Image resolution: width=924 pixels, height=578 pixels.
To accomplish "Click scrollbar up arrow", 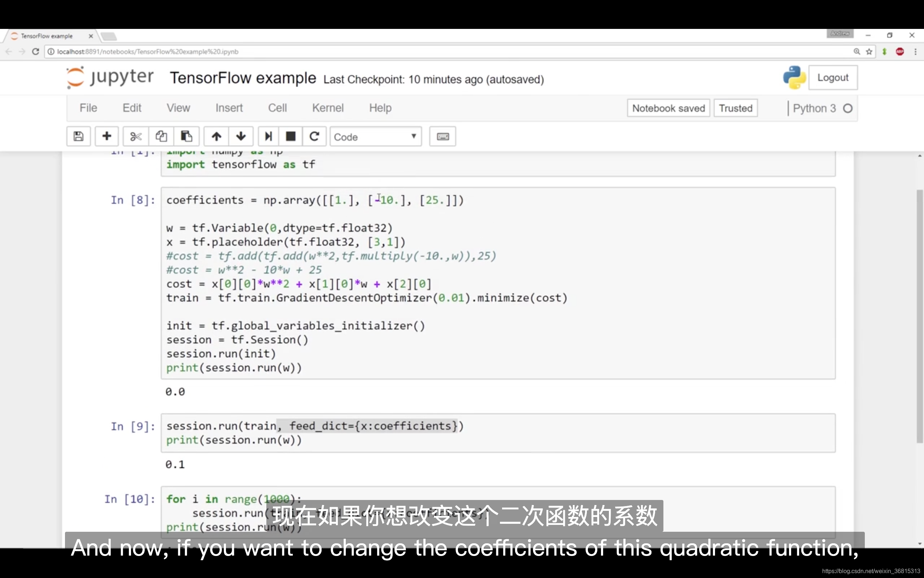I will (919, 156).
